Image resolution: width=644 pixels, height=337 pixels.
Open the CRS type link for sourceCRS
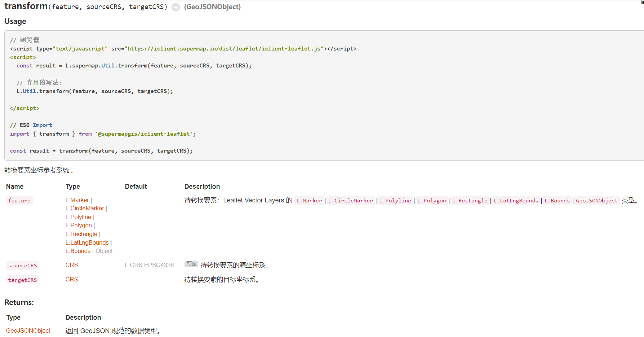pyautogui.click(x=72, y=265)
